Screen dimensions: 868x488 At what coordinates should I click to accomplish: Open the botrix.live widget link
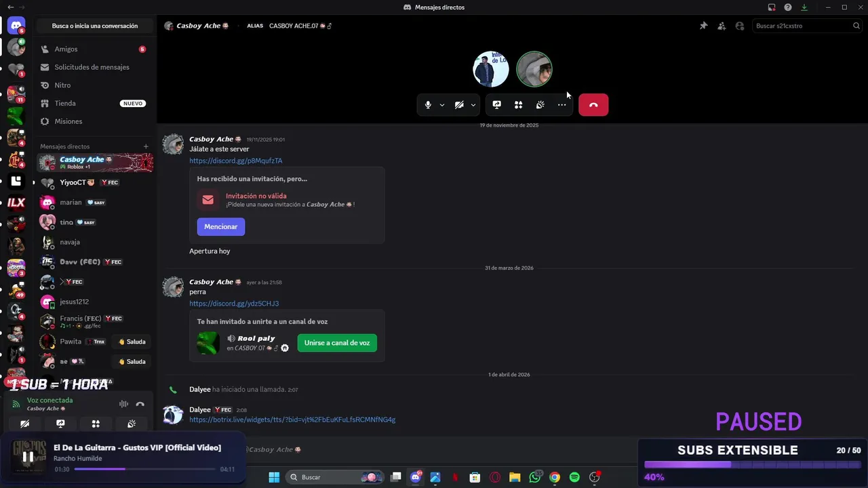point(292,420)
